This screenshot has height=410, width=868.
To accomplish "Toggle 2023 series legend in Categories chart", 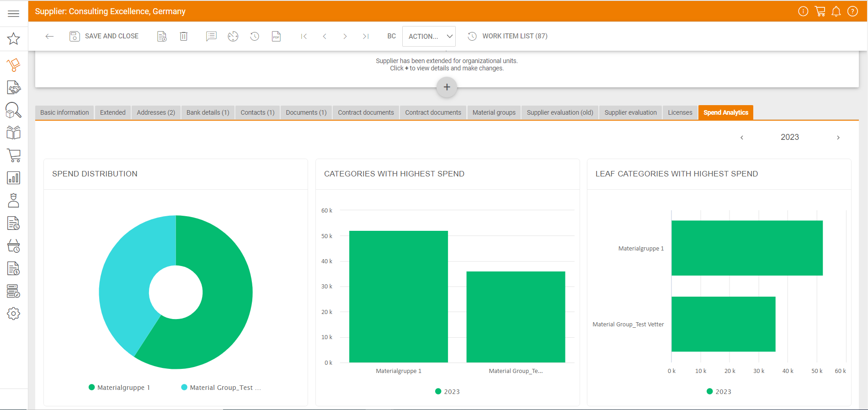I will (x=447, y=392).
